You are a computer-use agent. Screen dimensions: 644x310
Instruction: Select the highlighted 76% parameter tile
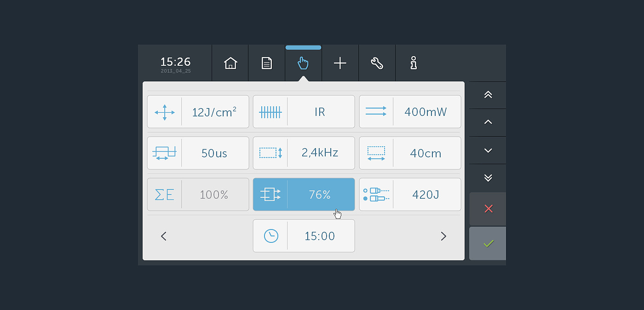click(304, 195)
